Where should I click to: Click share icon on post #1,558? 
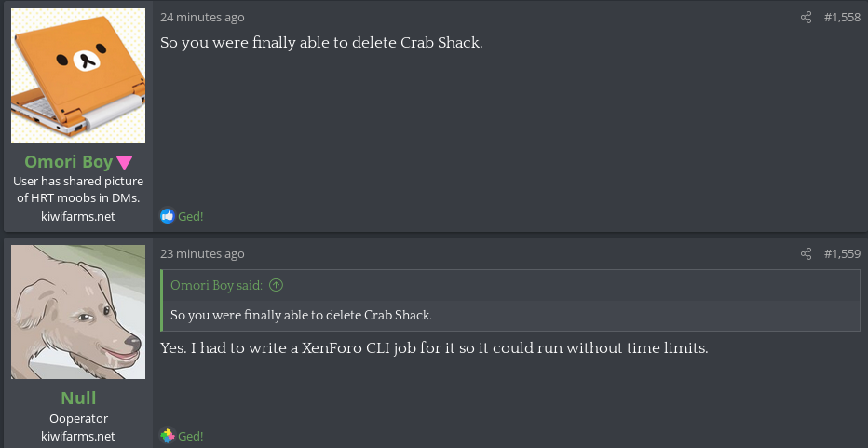[807, 18]
